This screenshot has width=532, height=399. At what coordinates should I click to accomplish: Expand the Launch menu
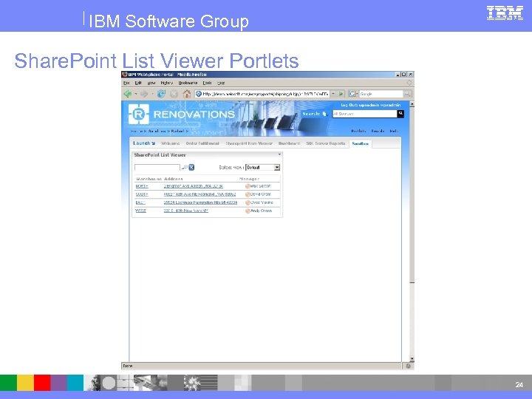(144, 143)
